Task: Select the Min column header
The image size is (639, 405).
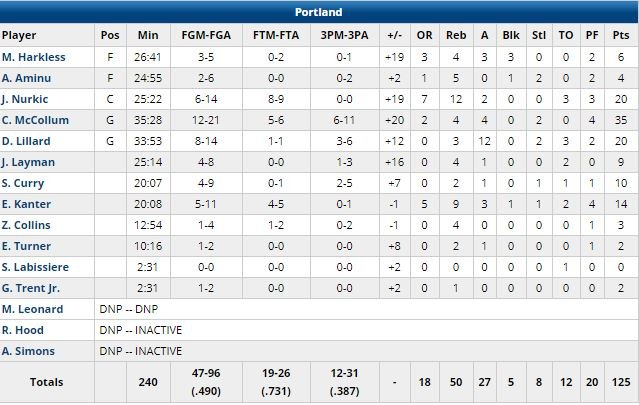Action: pyautogui.click(x=148, y=34)
